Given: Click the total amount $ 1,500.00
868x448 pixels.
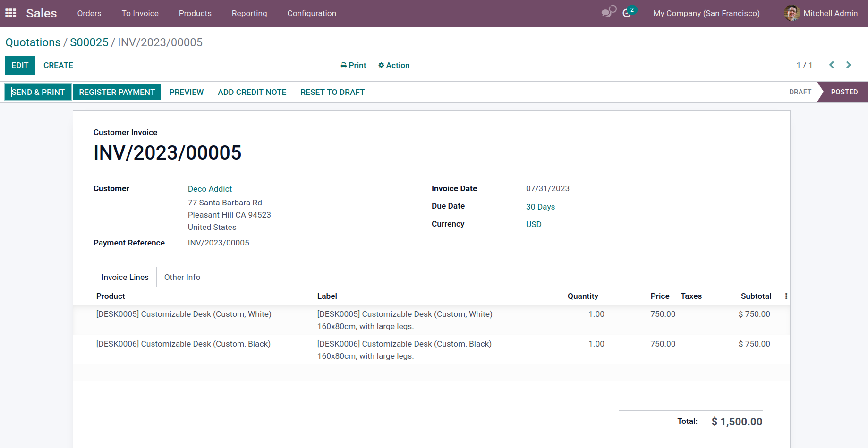Looking at the screenshot, I should (x=737, y=422).
